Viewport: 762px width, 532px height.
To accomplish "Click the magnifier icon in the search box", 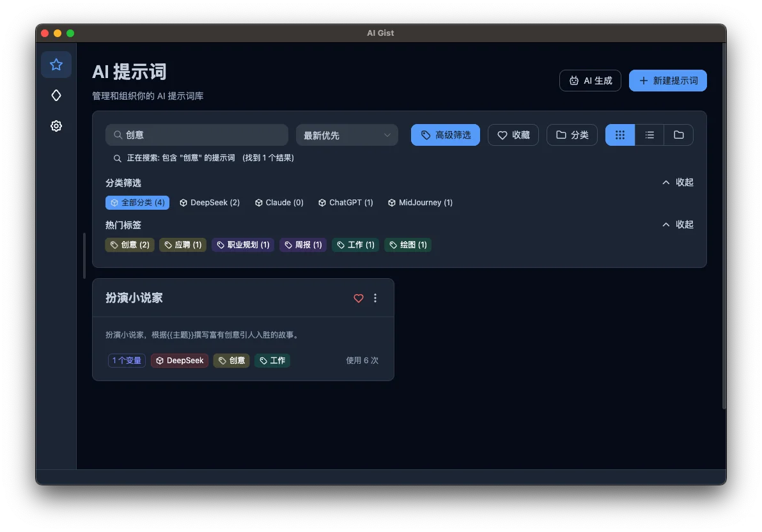I will point(118,135).
